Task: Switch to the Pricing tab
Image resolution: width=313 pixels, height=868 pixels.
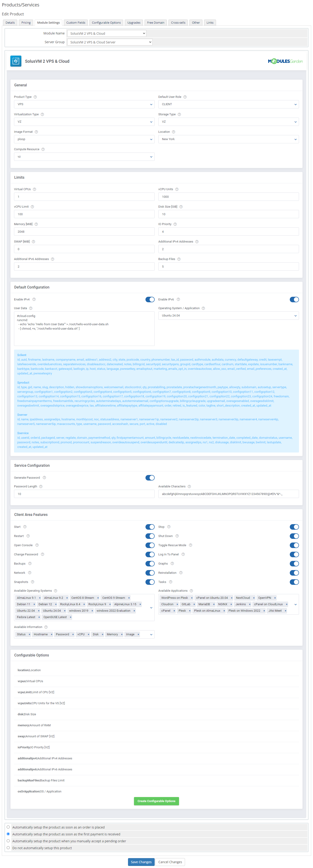Action: point(26,23)
